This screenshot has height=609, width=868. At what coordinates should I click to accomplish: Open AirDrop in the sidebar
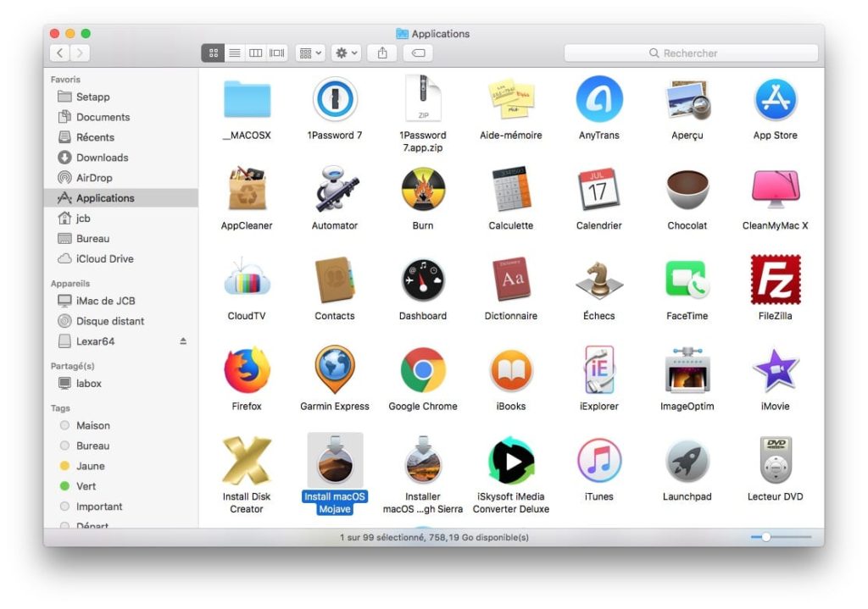[x=120, y=178]
